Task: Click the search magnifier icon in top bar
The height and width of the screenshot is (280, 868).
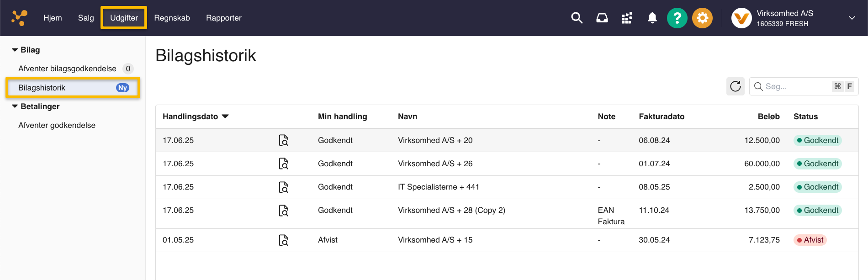Action: click(x=577, y=18)
